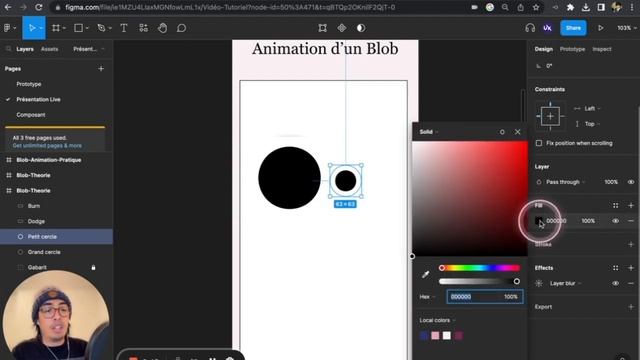This screenshot has height=360, width=640.
Task: Open the Solid fill type dropdown
Action: point(429,132)
